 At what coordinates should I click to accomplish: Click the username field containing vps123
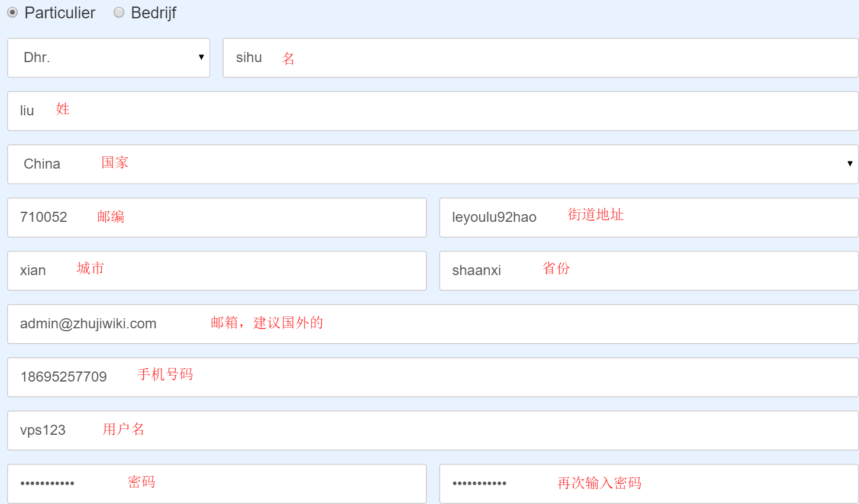[x=433, y=431]
